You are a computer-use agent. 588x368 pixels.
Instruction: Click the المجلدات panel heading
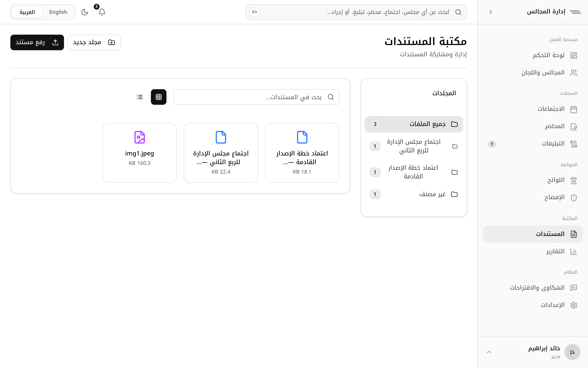(444, 93)
